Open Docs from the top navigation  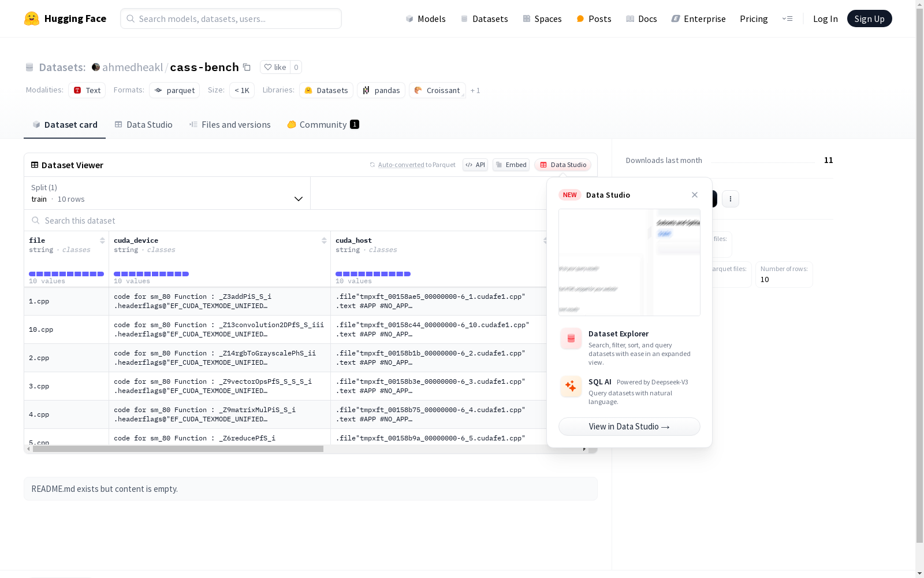[x=641, y=18]
